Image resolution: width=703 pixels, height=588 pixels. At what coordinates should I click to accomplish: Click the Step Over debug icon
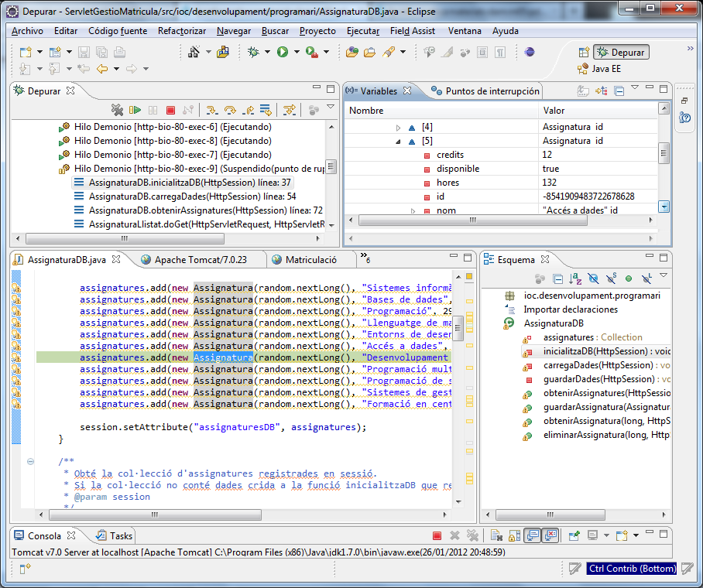[229, 111]
